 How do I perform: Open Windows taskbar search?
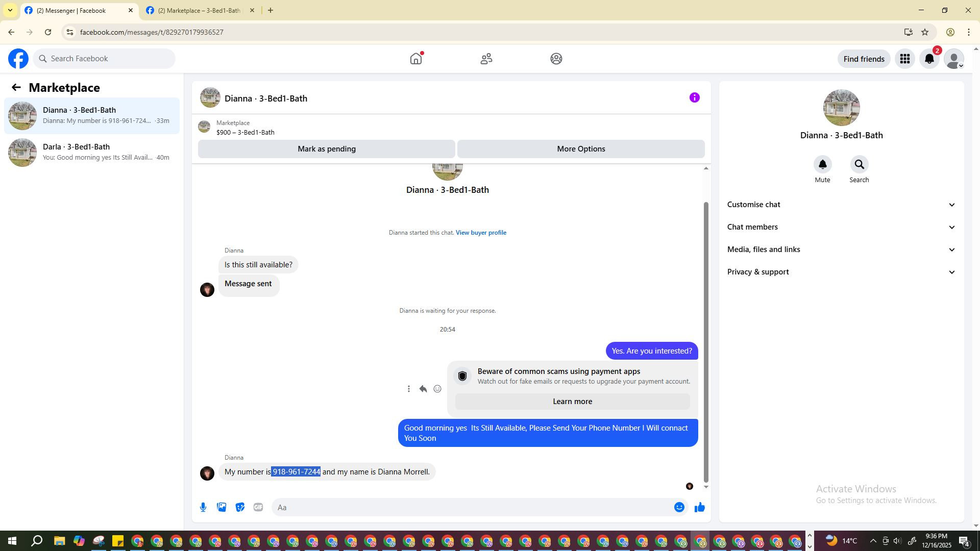coord(37,541)
